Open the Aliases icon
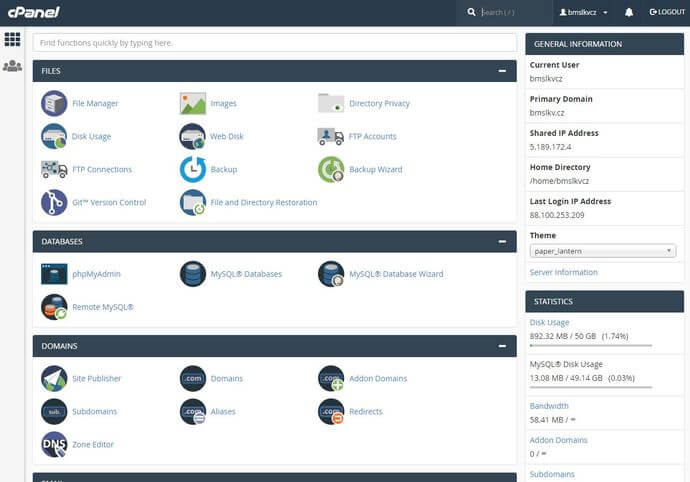 pos(193,412)
